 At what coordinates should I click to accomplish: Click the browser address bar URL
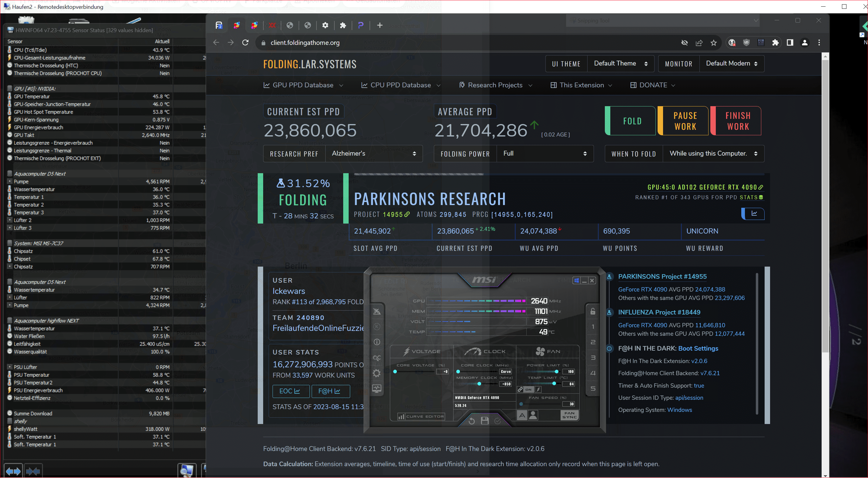[x=305, y=42]
